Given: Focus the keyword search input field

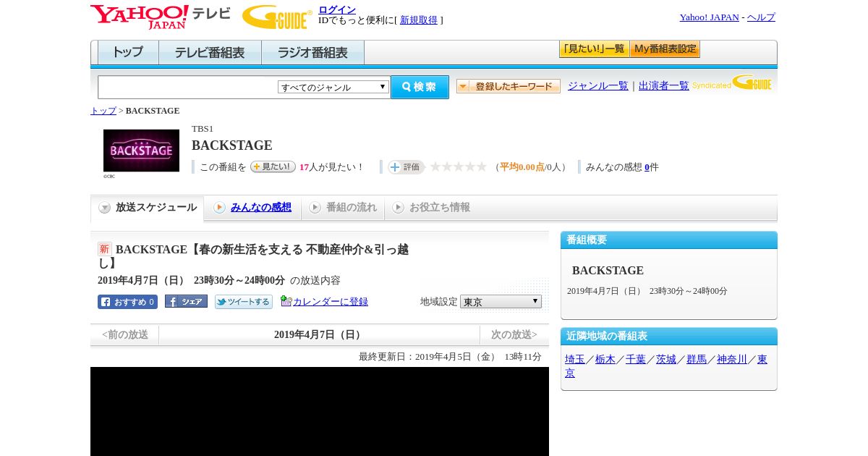Looking at the screenshot, I should click(x=188, y=87).
